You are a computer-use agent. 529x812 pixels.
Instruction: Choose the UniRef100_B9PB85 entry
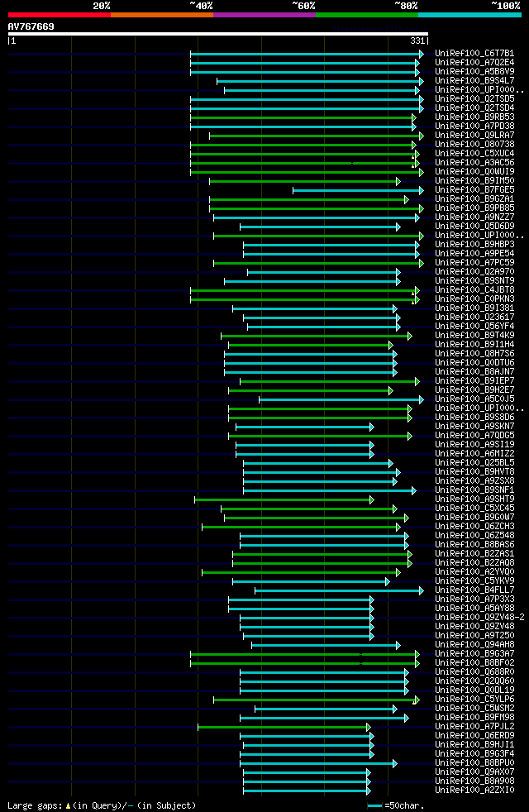(x=474, y=208)
